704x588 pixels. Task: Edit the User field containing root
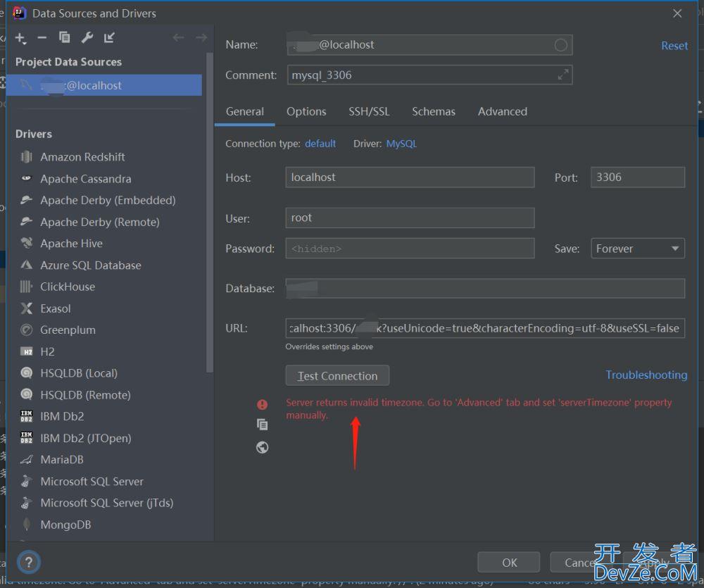point(410,218)
